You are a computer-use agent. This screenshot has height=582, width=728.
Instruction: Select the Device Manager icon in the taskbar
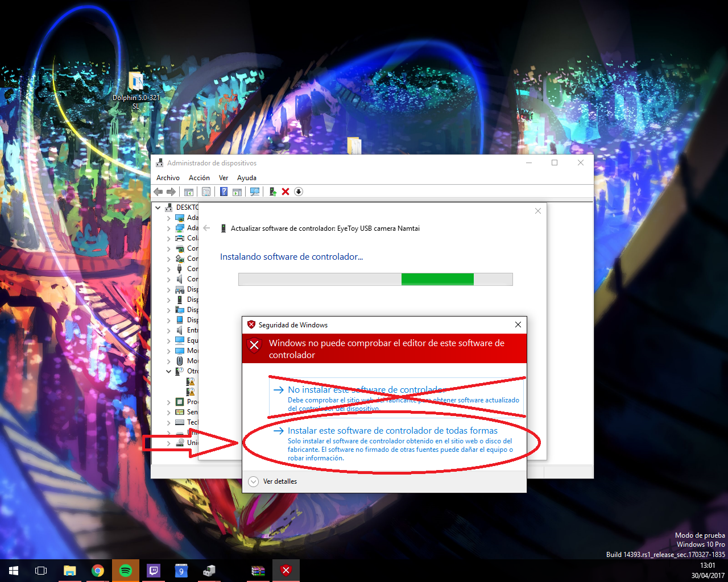point(209,571)
